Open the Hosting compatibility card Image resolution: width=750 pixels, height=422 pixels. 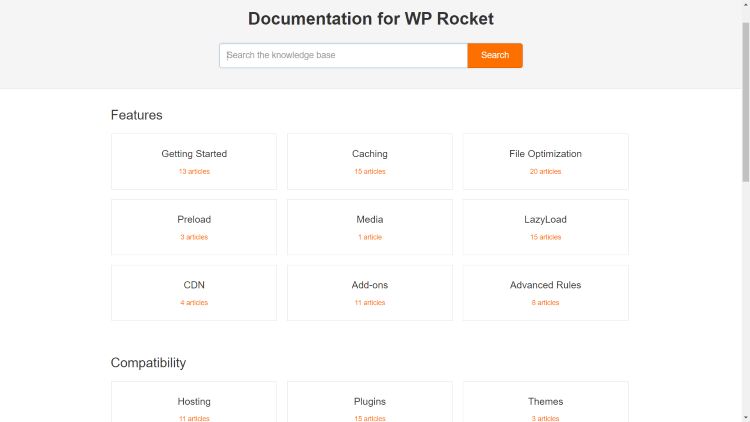[194, 402]
